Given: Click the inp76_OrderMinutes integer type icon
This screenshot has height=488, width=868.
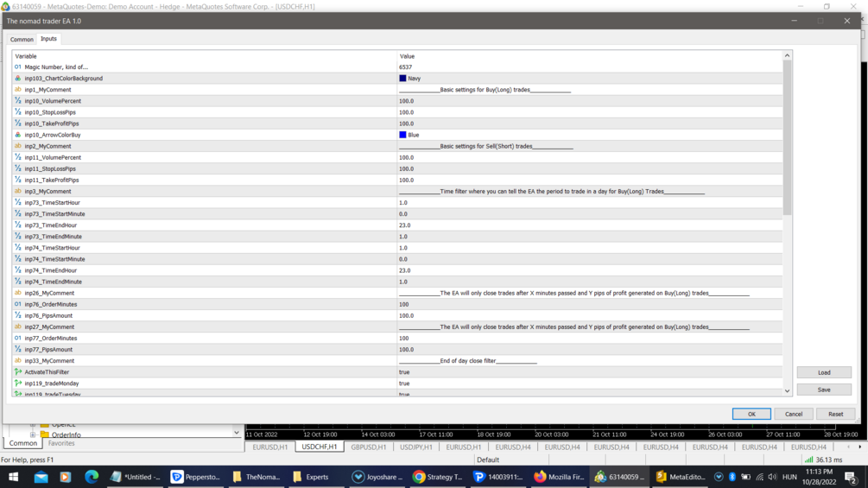Looking at the screenshot, I should pyautogui.click(x=18, y=304).
